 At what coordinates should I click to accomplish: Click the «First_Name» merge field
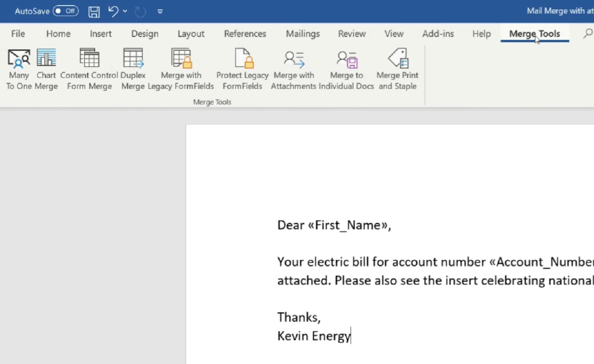pyautogui.click(x=349, y=225)
